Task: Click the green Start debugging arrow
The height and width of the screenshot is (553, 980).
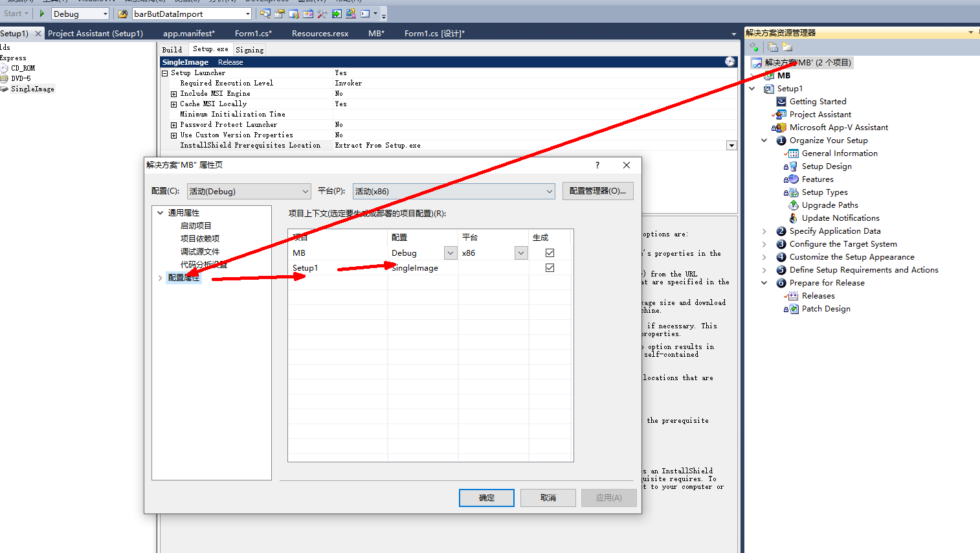Action: [42, 14]
